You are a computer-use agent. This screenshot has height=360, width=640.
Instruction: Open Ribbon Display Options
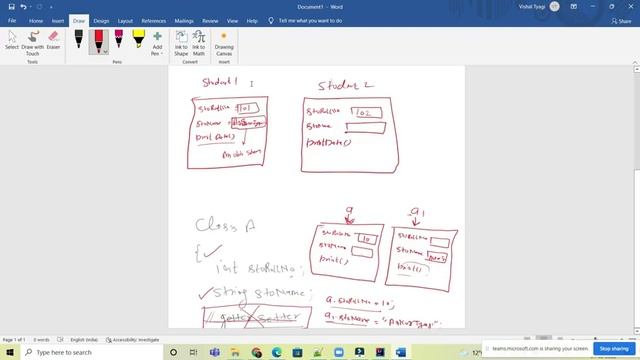573,7
